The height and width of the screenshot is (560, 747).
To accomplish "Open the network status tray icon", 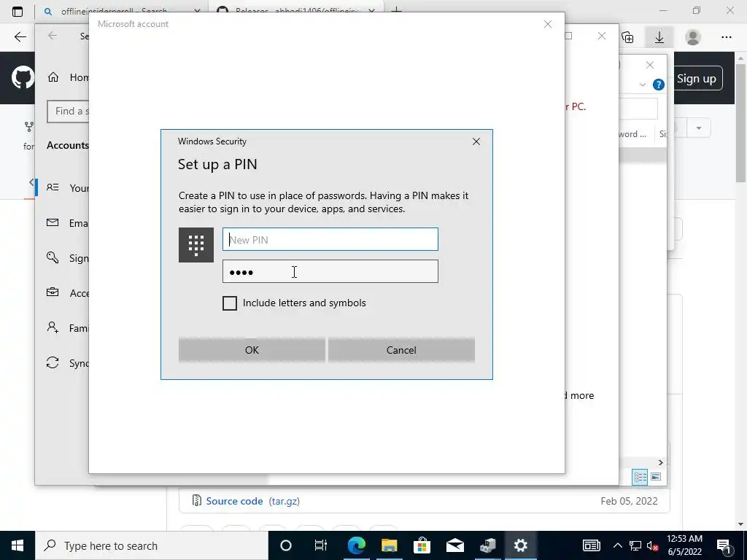I will (635, 545).
